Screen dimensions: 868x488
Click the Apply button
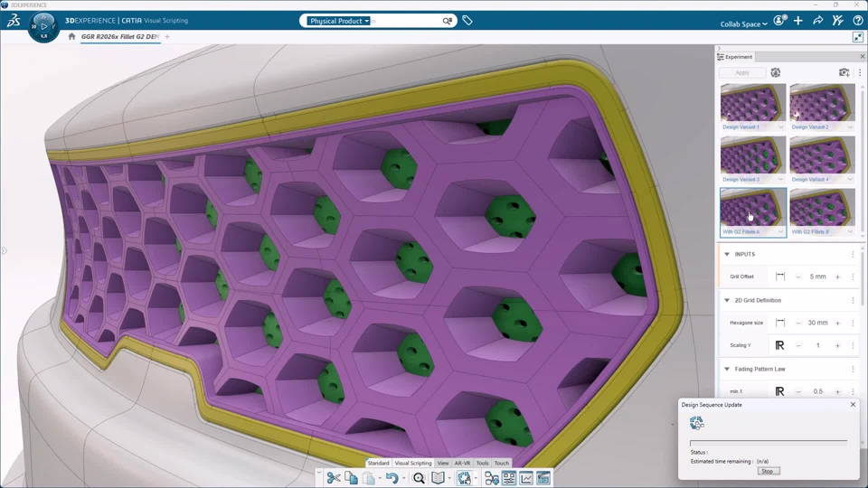coord(742,72)
